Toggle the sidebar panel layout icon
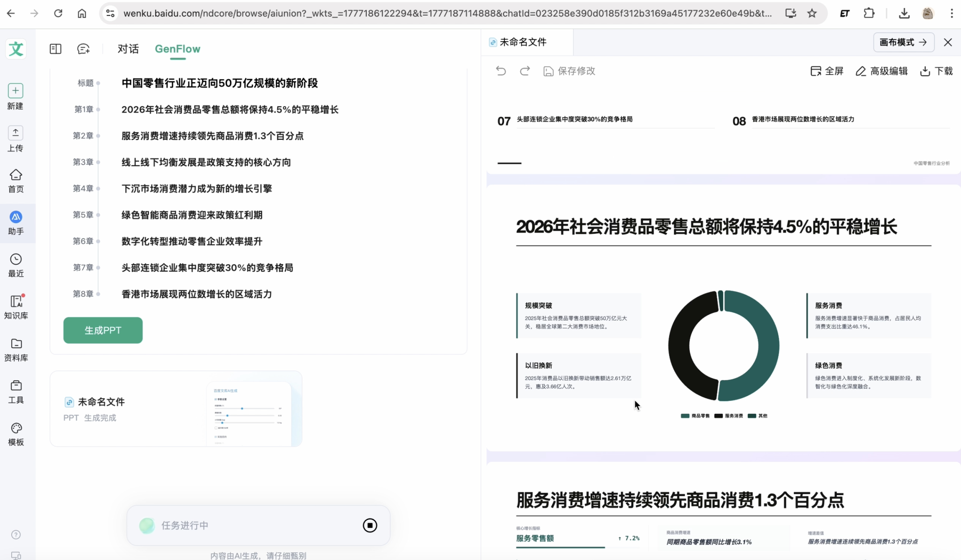 click(55, 49)
